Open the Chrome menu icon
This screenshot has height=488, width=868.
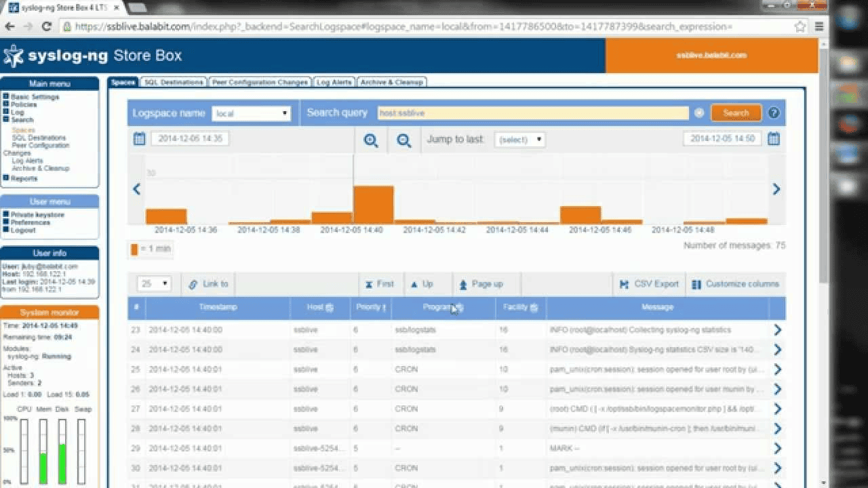818,26
